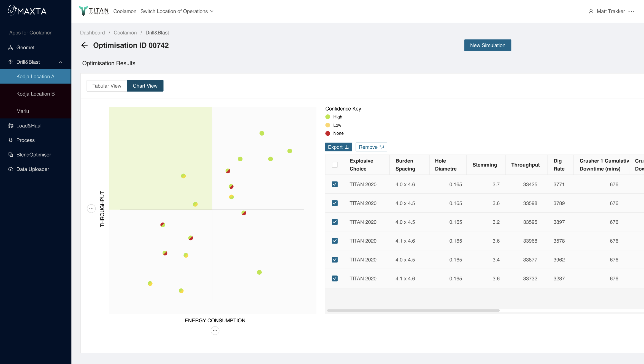Image resolution: width=644 pixels, height=364 pixels.
Task: Click the user profile icon
Action: click(x=591, y=11)
